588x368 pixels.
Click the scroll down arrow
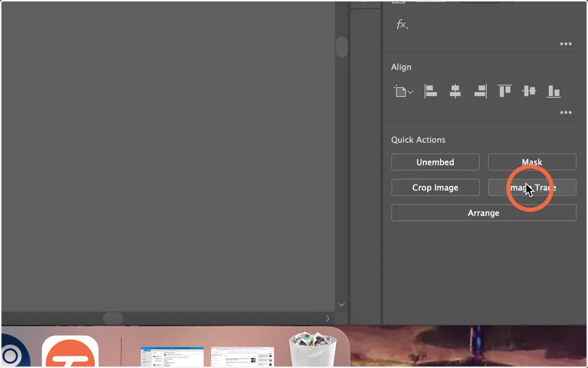point(342,305)
